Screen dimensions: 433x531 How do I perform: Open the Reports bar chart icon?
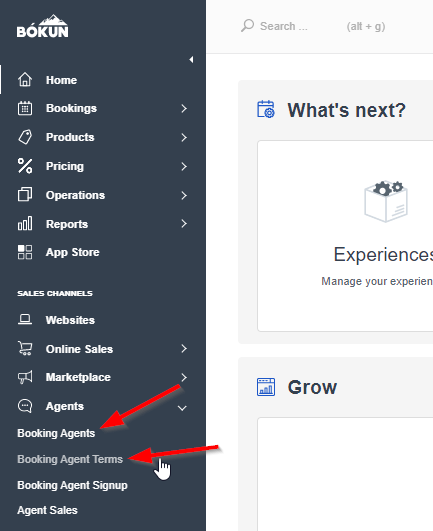tap(25, 224)
